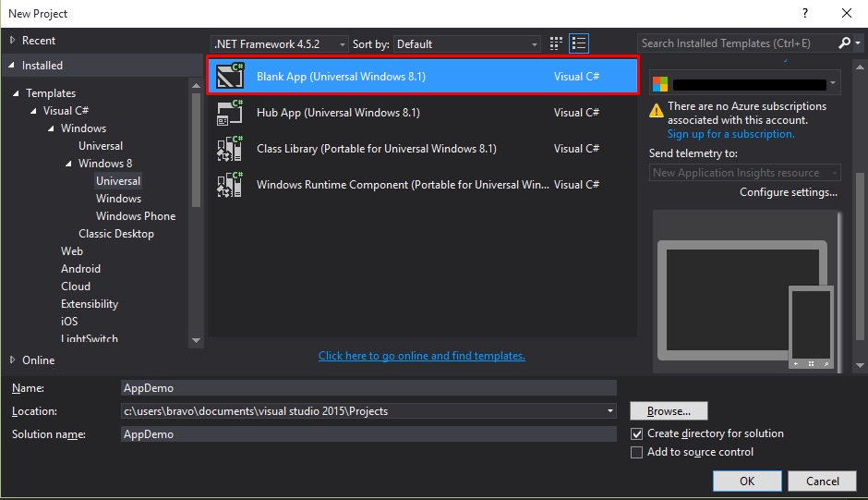The image size is (868, 500).
Task: Select Classic Desktop tree item
Action: pos(116,234)
